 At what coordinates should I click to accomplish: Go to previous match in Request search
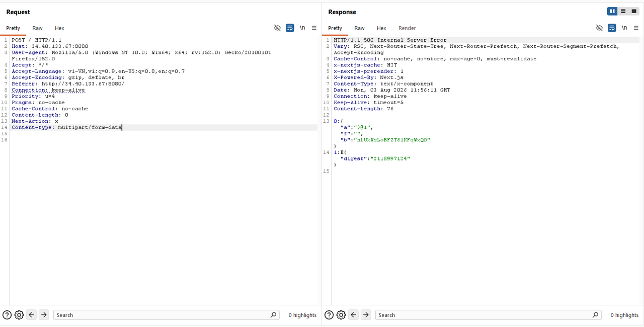(32, 315)
